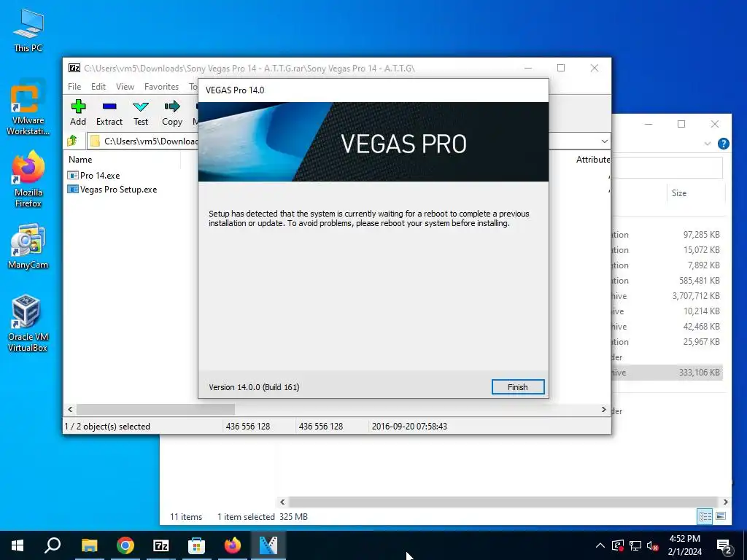Open the notification center
Screen dimensions: 747x560
coord(724,546)
